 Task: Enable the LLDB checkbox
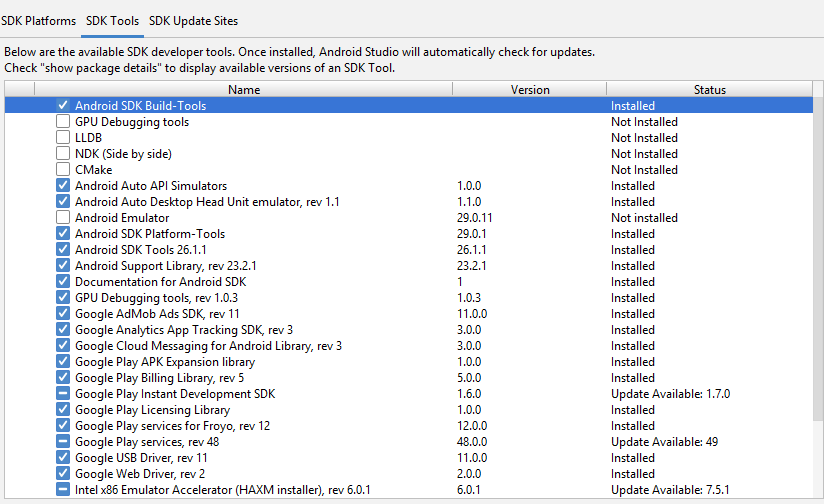pos(63,137)
